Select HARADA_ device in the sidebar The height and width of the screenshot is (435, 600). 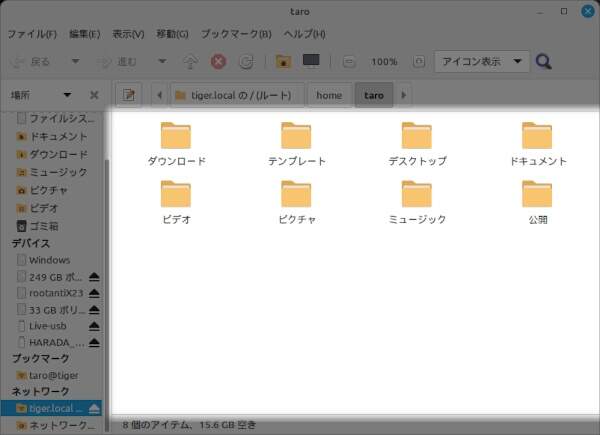click(50, 342)
